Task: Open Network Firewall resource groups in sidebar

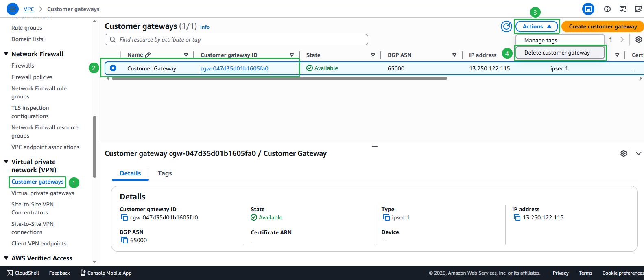Action: [45, 131]
